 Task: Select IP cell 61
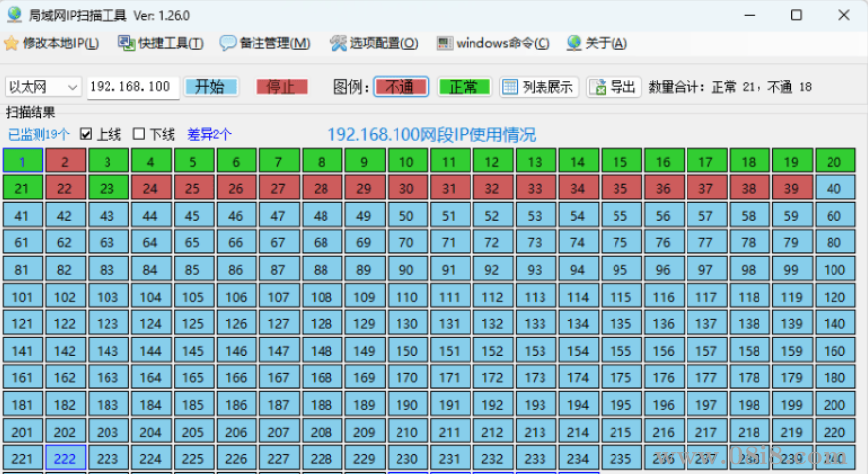pyautogui.click(x=23, y=242)
